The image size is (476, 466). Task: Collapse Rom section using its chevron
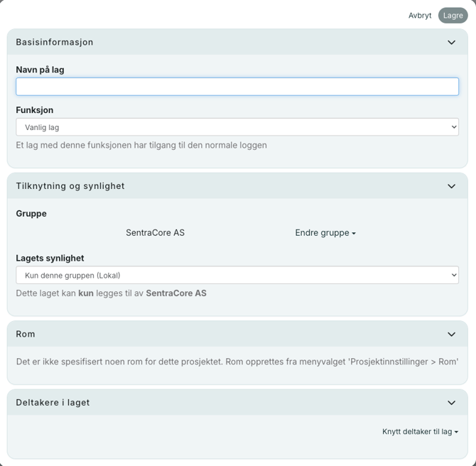click(451, 335)
